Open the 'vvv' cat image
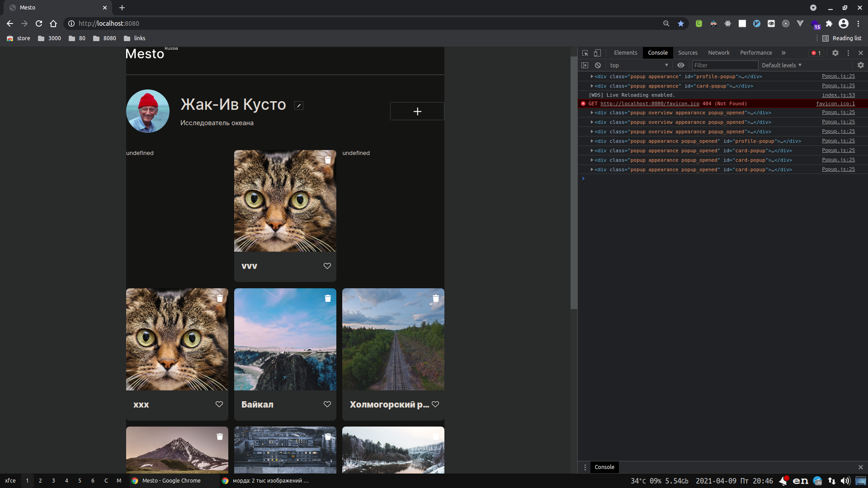The height and width of the screenshot is (488, 868). point(285,201)
